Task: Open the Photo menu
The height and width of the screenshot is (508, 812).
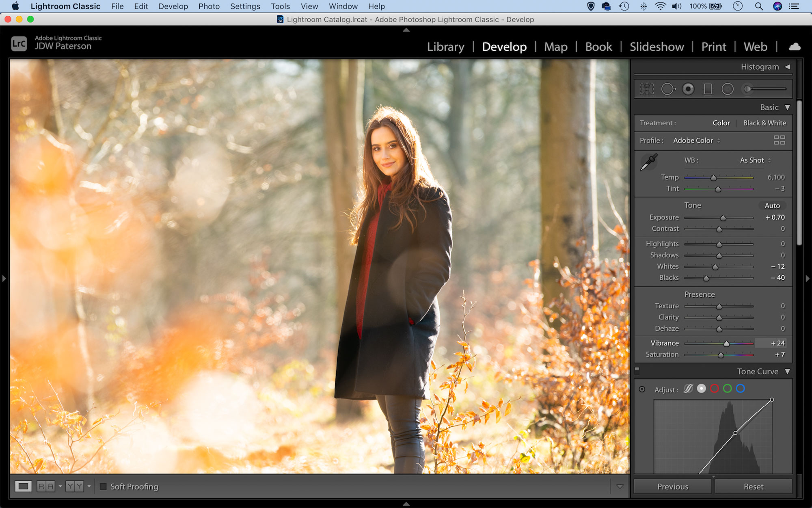Action: pyautogui.click(x=209, y=6)
